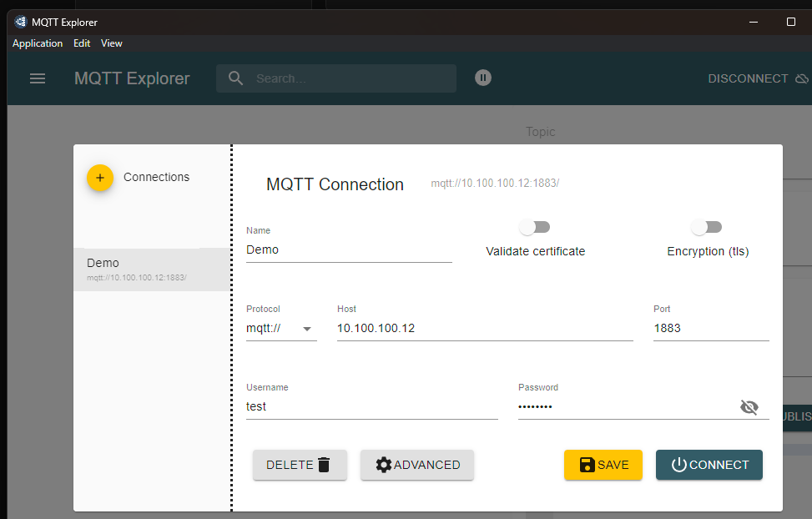Click the MQTT Explorer header title
This screenshot has height=519, width=812.
pyautogui.click(x=132, y=78)
